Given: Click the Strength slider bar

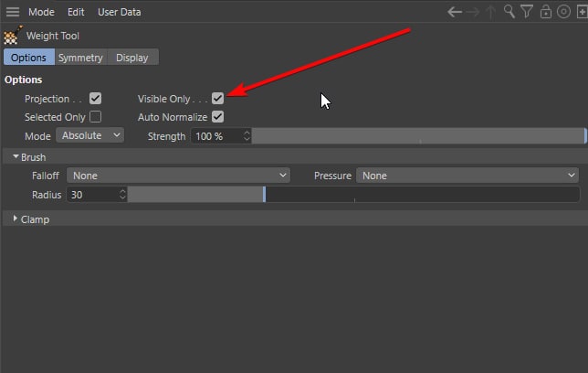Looking at the screenshot, I should pos(419,136).
